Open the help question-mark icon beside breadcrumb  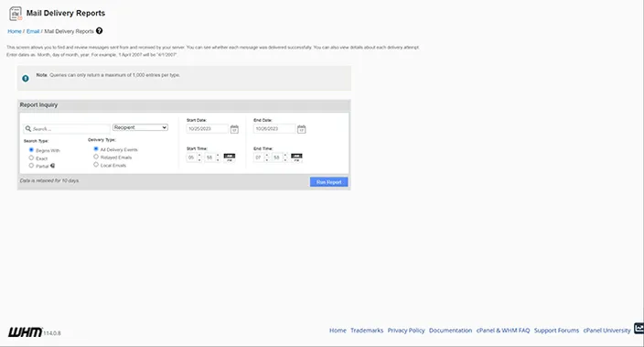pyautogui.click(x=99, y=31)
